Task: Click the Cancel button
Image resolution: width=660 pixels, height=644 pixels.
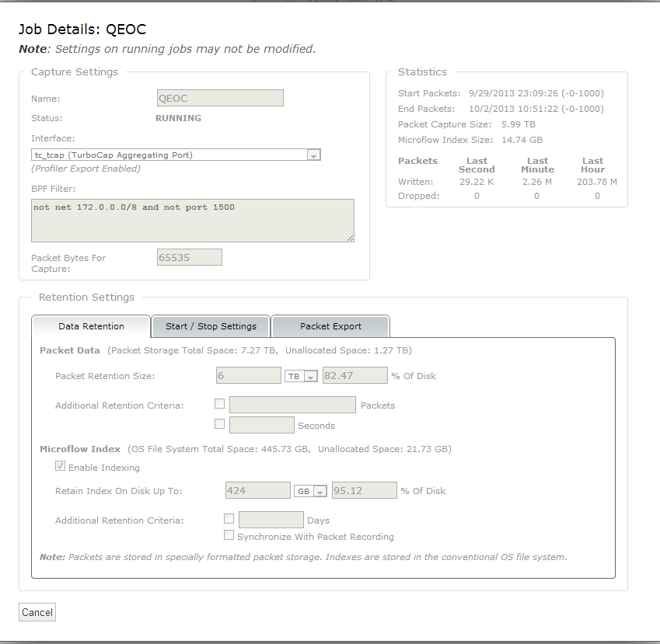Action: coord(37,613)
